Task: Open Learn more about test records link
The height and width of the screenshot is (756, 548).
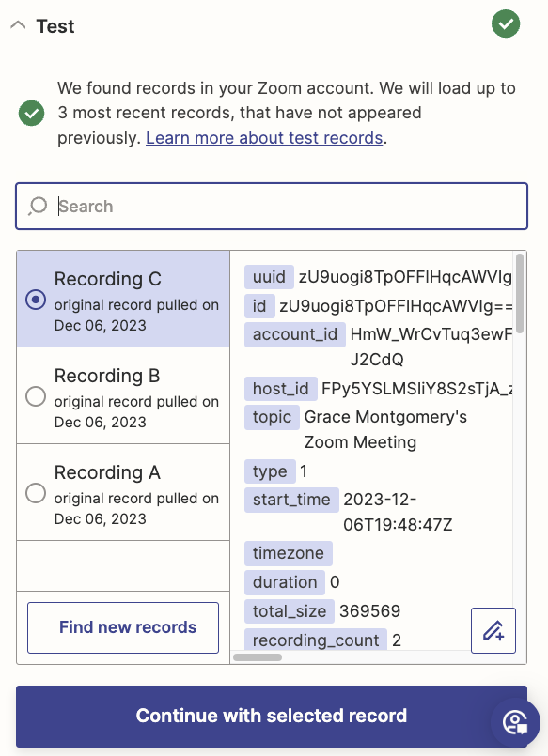Action: pyautogui.click(x=264, y=138)
